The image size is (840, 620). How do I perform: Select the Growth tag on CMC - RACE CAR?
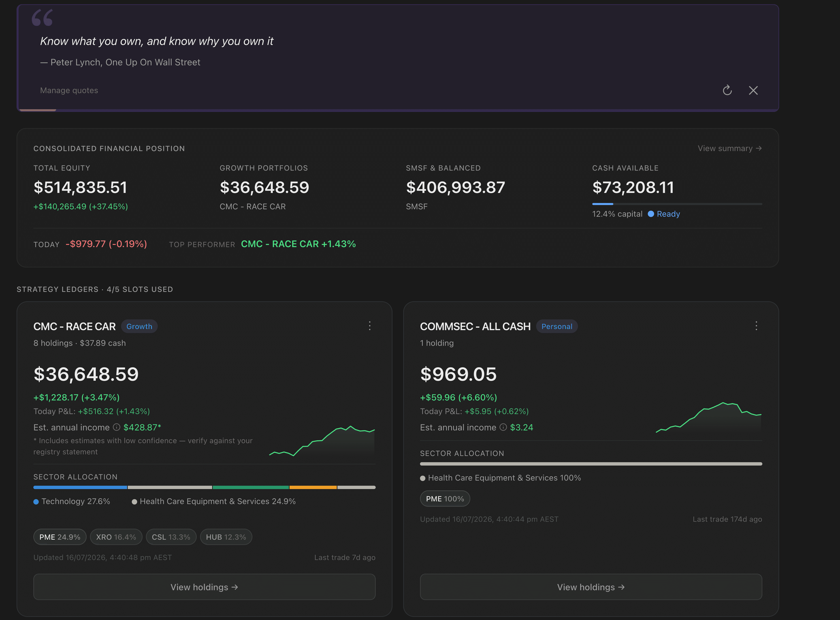click(x=139, y=327)
